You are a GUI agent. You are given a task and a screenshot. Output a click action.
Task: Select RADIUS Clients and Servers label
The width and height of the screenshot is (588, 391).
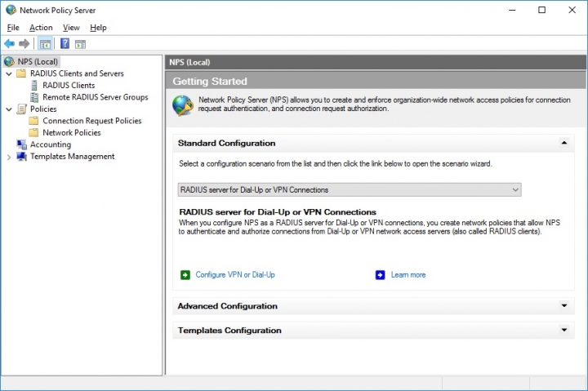[x=77, y=73]
